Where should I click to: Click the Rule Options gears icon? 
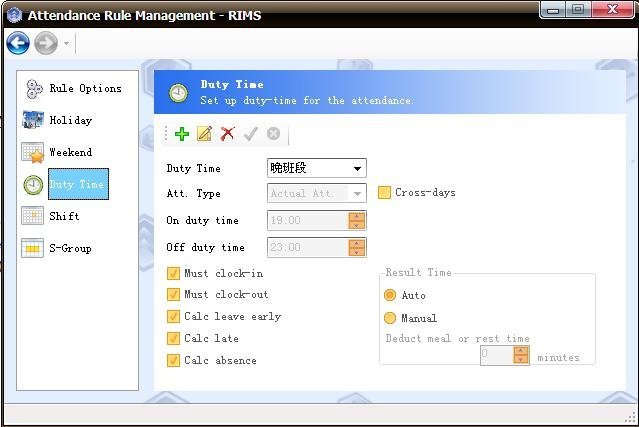pos(34,89)
